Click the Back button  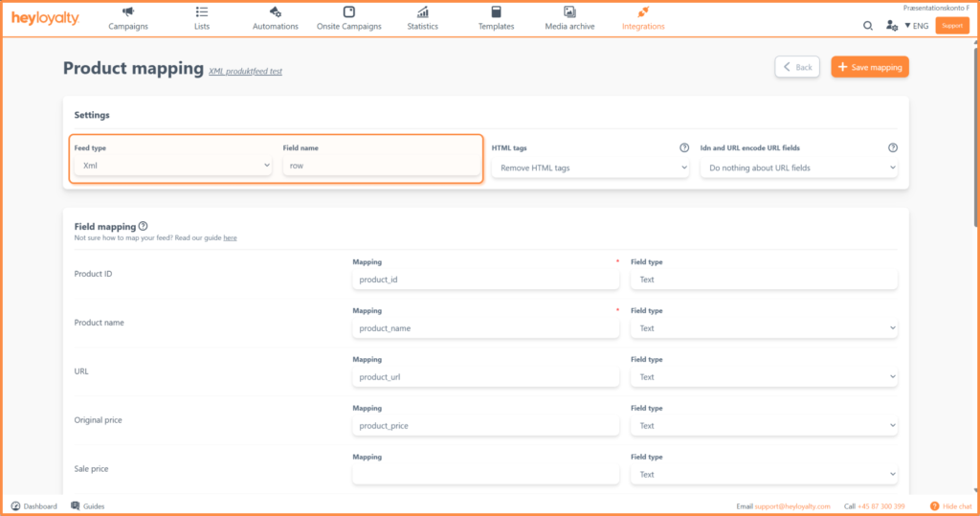pyautogui.click(x=798, y=67)
